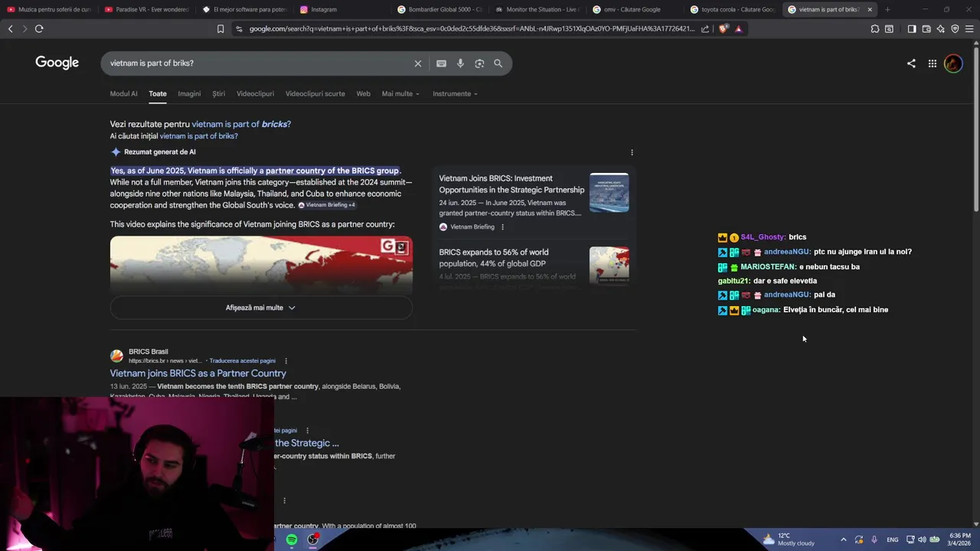Clear the Google search box with X
Viewport: 980px width, 551px height.
pos(418,64)
